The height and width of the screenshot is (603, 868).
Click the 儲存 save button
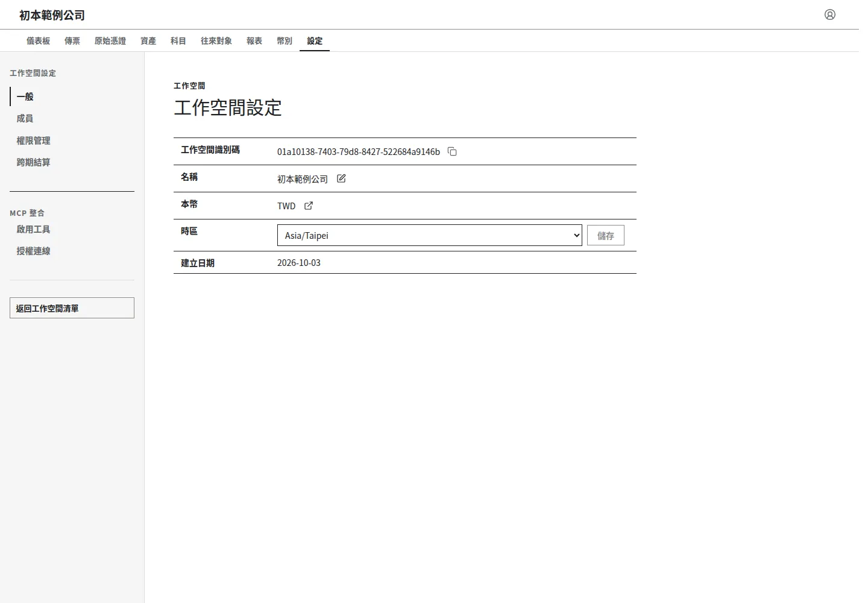[606, 235]
